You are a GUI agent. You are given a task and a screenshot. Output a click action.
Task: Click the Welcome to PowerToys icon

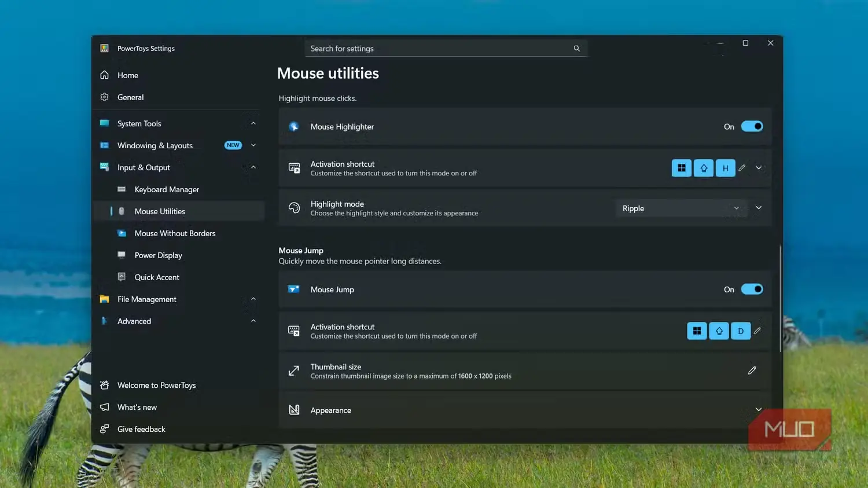[x=104, y=385]
